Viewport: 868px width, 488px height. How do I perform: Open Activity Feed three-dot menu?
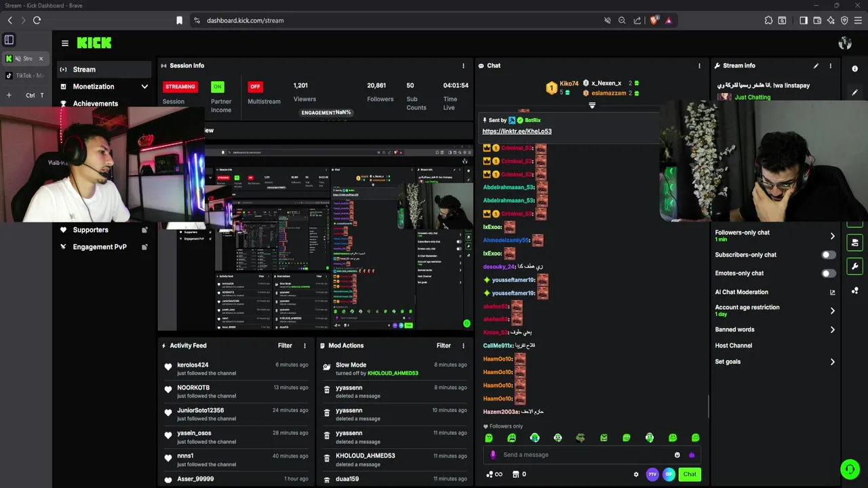click(304, 346)
